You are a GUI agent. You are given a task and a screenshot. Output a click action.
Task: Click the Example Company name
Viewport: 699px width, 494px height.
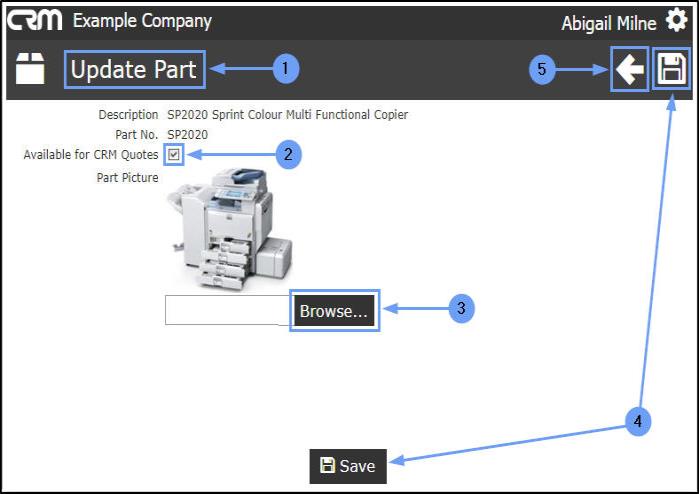pos(142,21)
